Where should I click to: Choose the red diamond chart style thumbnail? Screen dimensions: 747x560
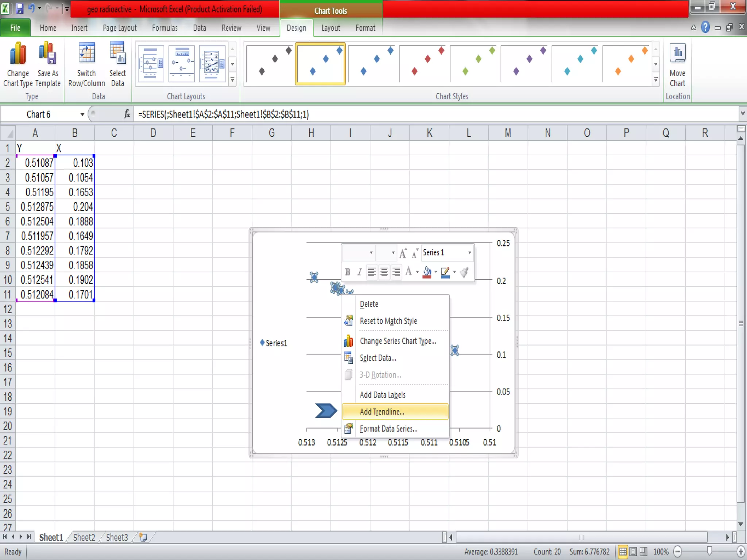[x=424, y=64]
